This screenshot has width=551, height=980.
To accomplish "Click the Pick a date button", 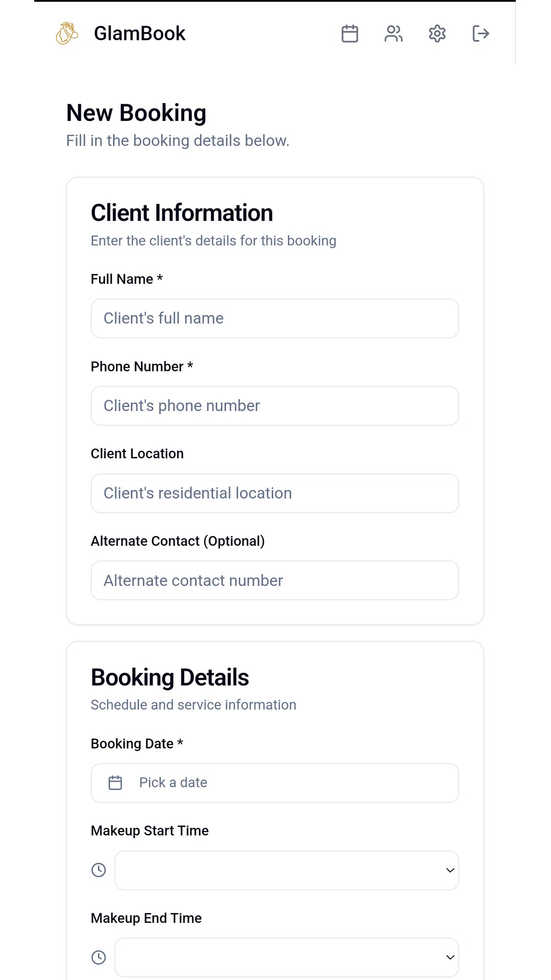I will tap(274, 782).
